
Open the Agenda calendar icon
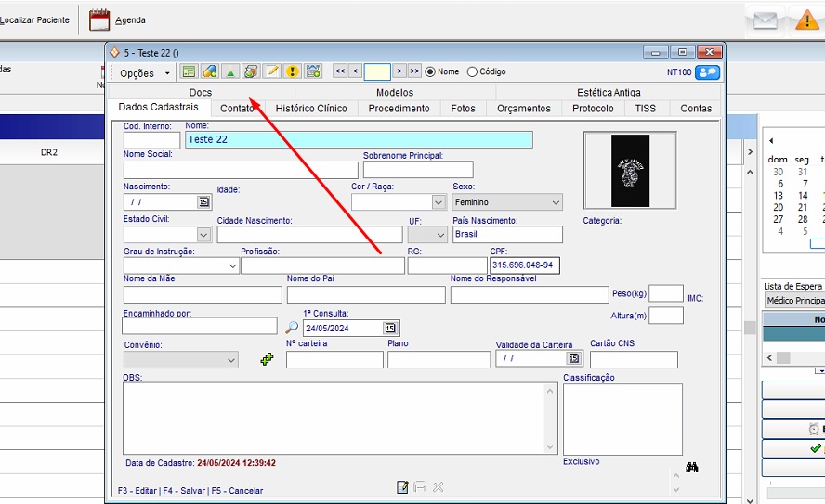(x=99, y=19)
